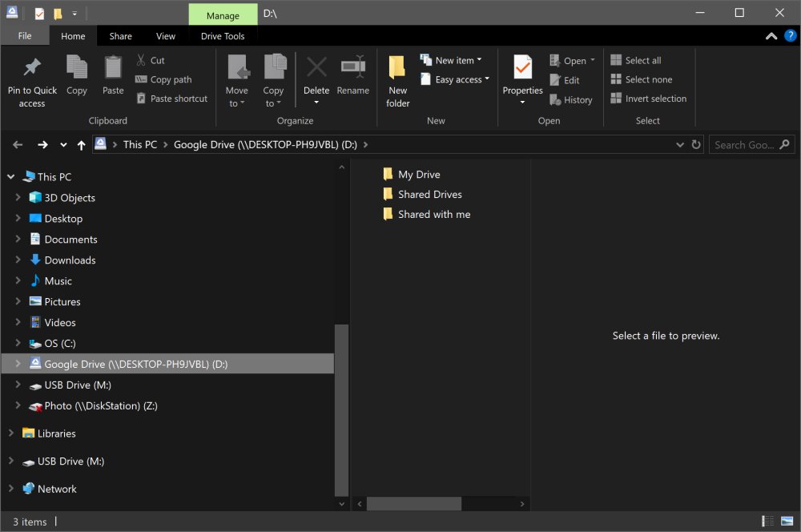Click Paste shortcut option
Image resolution: width=801 pixels, height=532 pixels.
point(172,99)
